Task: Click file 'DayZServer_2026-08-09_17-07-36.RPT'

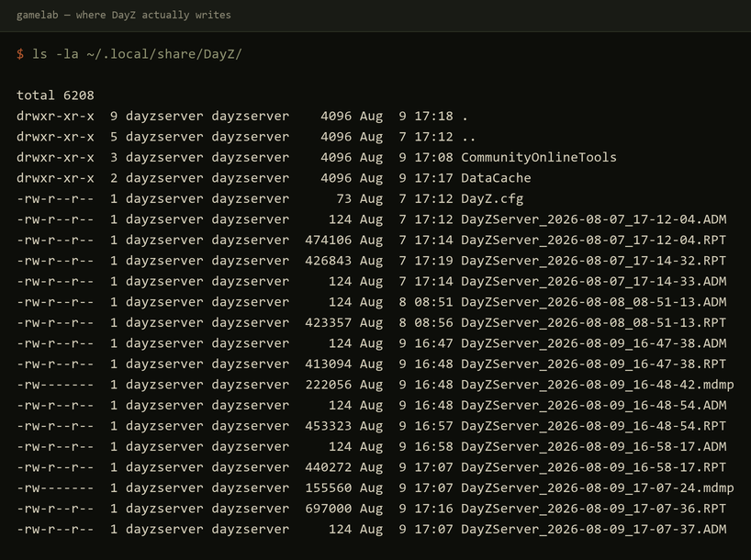Action: (594, 509)
